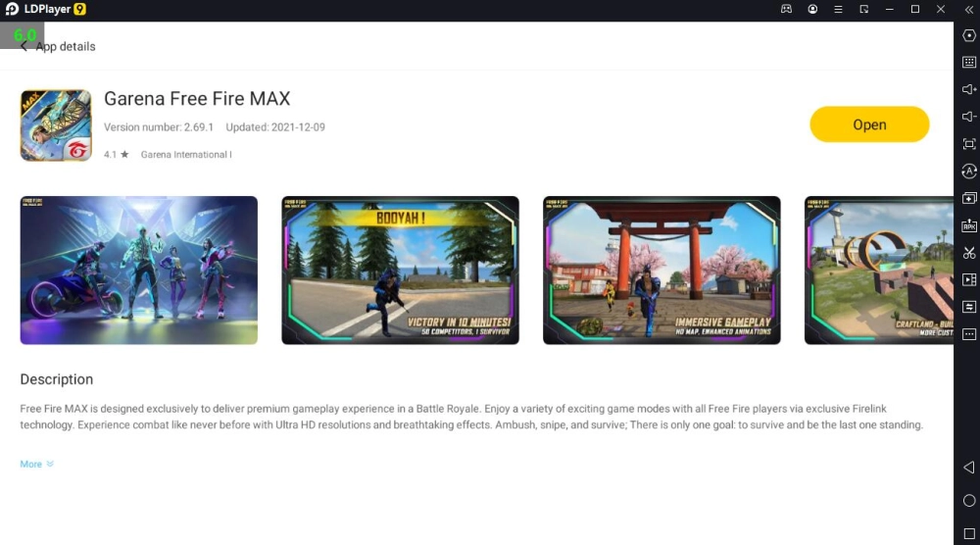View the BOOYAH victory screenshot thumbnail

pos(400,271)
